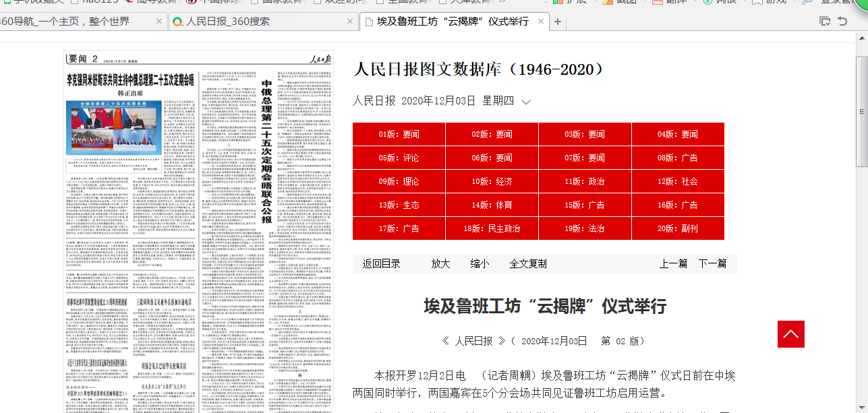Click the restore closed tab undo icon

click(842, 22)
